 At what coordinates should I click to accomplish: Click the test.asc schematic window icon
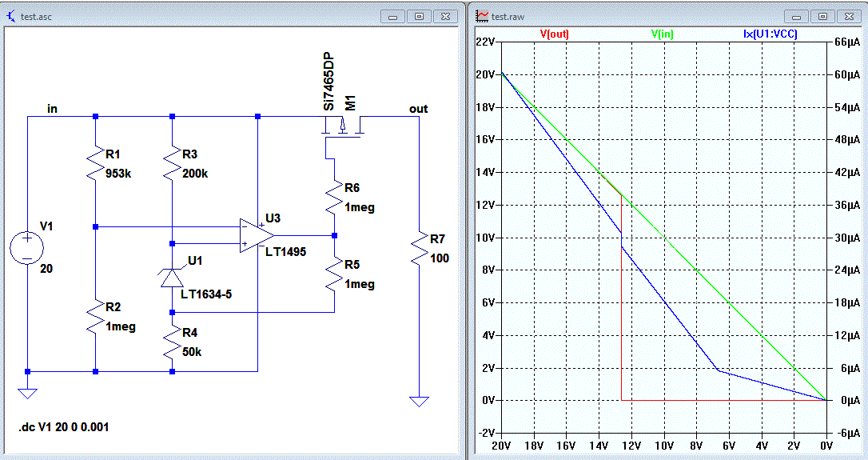tap(10, 16)
